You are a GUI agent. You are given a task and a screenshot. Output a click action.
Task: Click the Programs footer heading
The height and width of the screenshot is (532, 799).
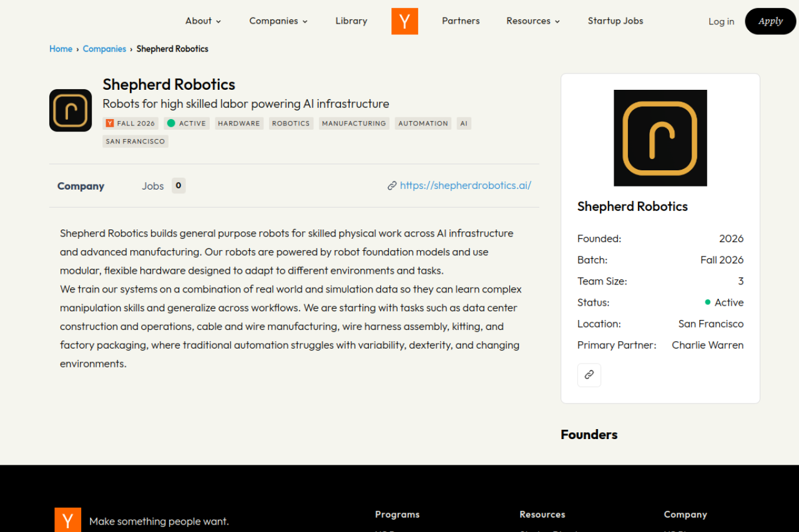click(397, 515)
